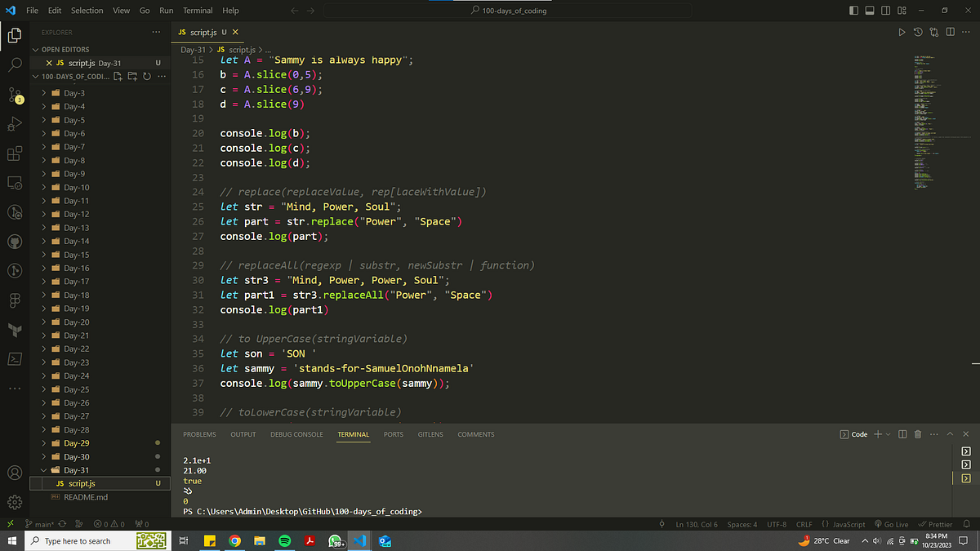The image size is (980, 551).
Task: Click Go Live in status bar
Action: (890, 524)
